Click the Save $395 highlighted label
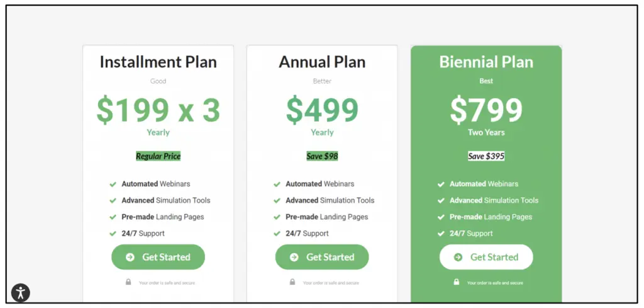The height and width of the screenshot is (308, 644). click(x=486, y=156)
